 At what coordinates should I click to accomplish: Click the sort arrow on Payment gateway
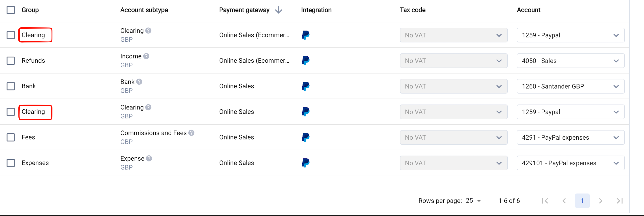tap(279, 10)
